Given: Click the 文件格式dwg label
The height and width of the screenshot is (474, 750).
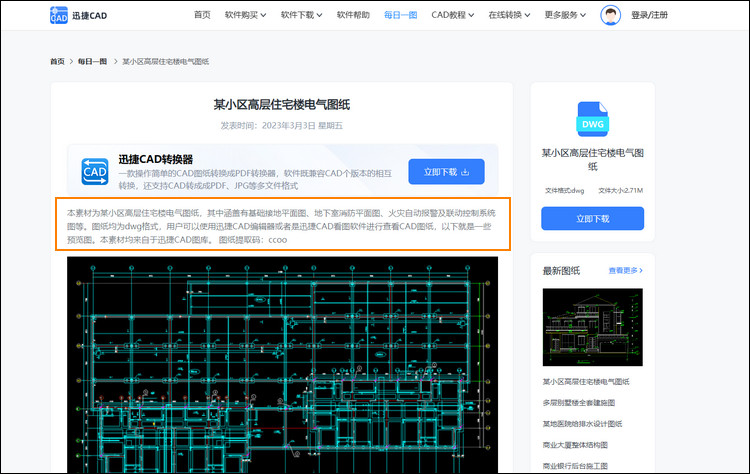Looking at the screenshot, I should 564,190.
